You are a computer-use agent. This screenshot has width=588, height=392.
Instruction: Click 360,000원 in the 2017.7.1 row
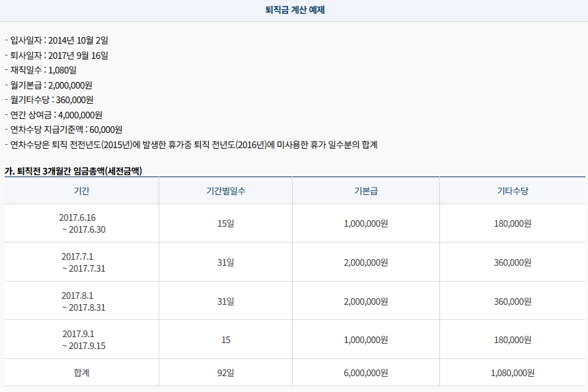click(x=512, y=262)
